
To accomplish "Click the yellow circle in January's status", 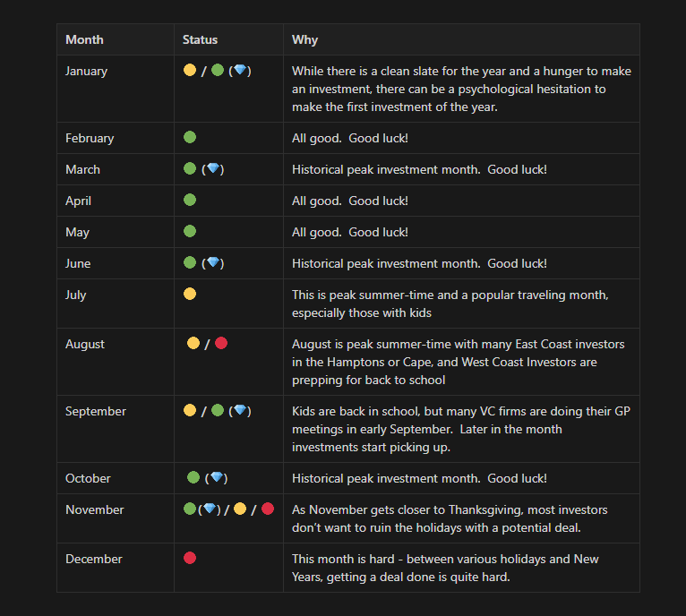I will tap(190, 71).
